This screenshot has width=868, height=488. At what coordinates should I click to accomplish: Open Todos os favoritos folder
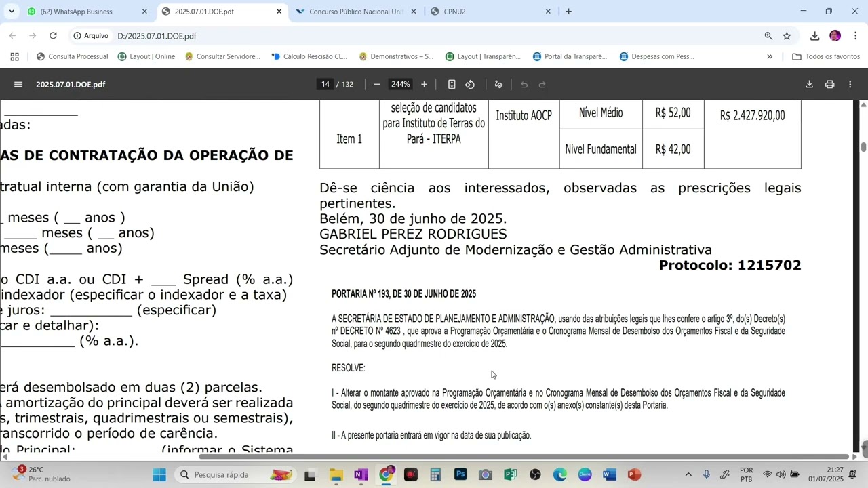[x=826, y=56]
